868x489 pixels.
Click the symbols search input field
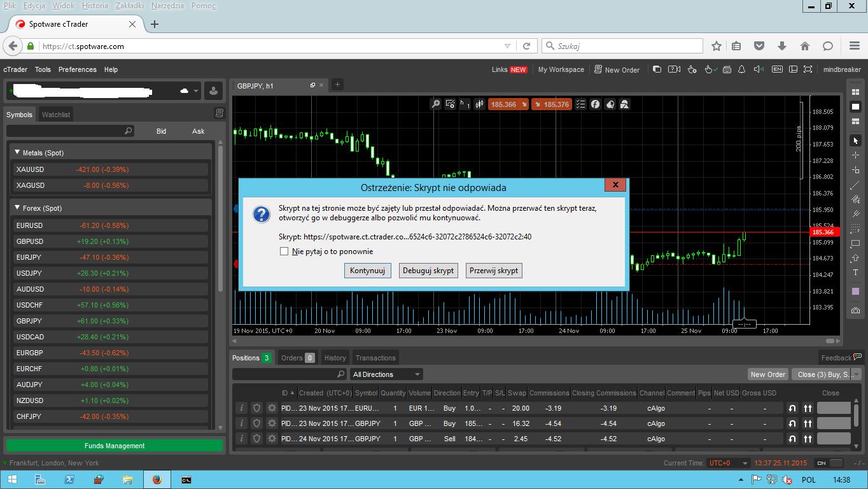tap(70, 131)
